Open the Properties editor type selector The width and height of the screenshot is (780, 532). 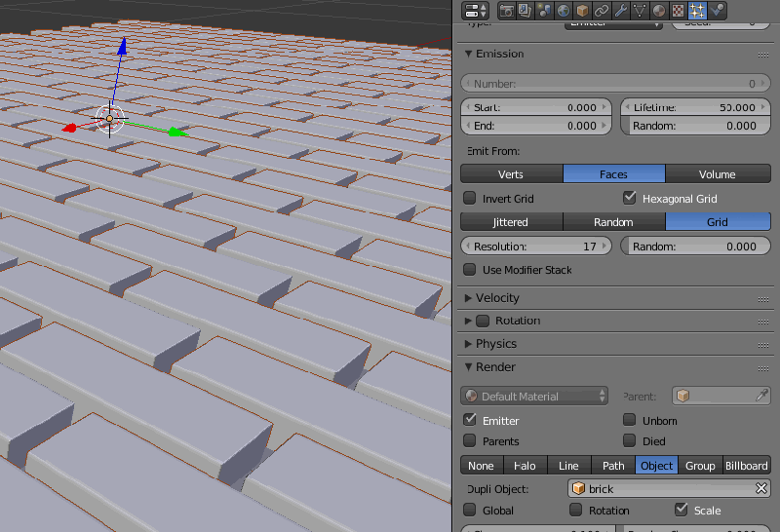476,11
